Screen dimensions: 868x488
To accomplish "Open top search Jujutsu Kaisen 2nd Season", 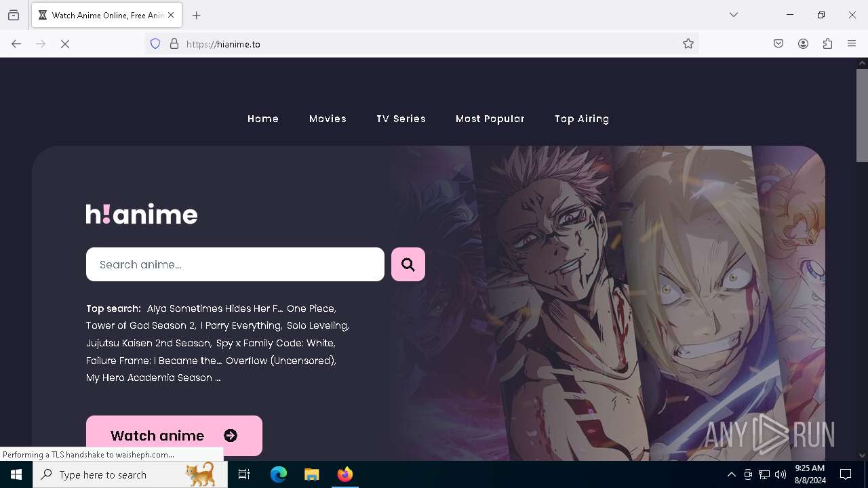I will [x=149, y=344].
